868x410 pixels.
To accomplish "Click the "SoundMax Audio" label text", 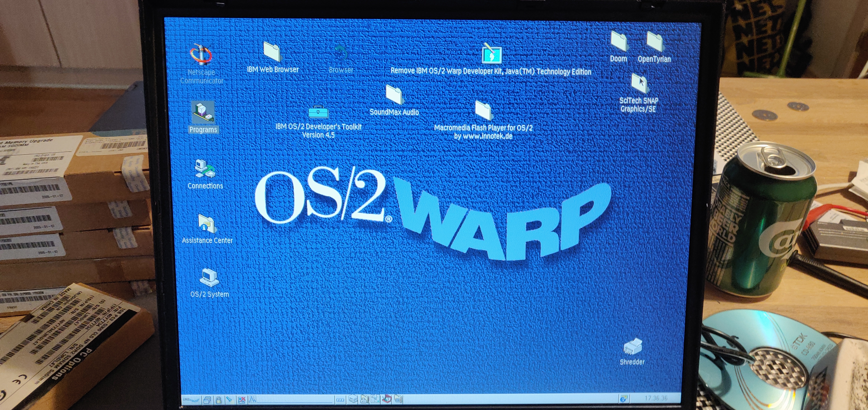I will [x=394, y=112].
